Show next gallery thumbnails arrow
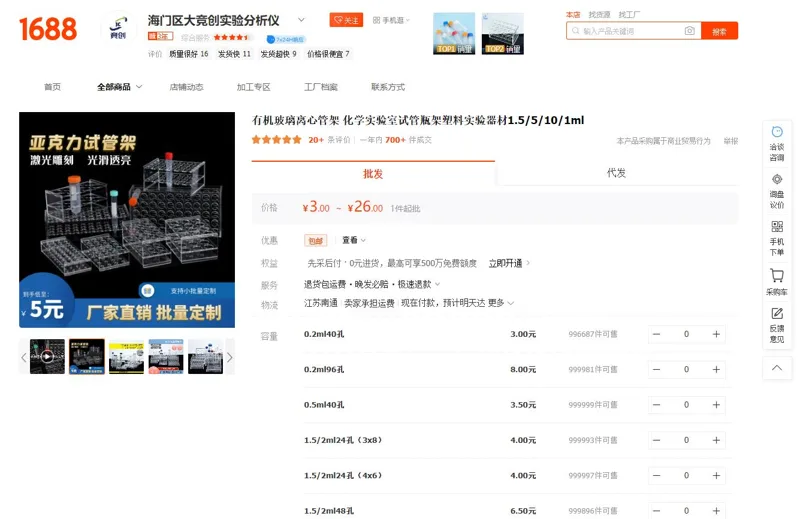This screenshot has height=519, width=800. pyautogui.click(x=230, y=357)
